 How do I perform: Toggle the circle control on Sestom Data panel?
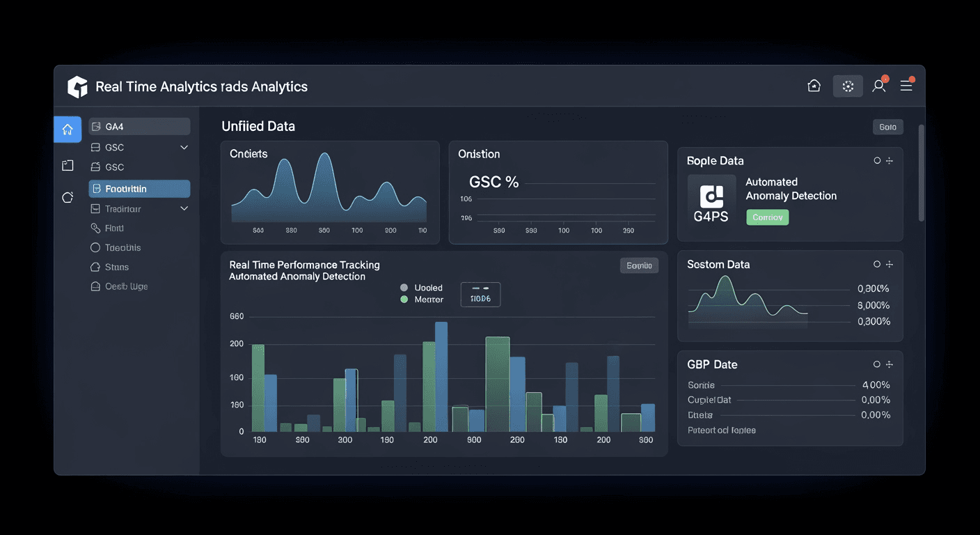[x=877, y=265]
